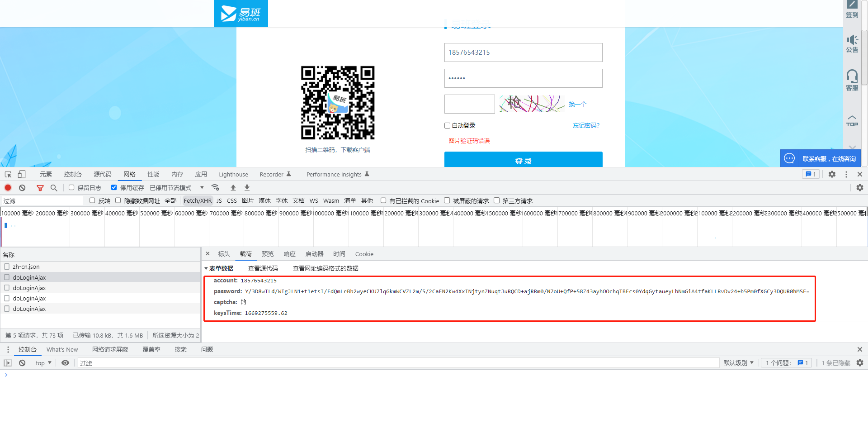868x424 pixels.
Task: Toggle 第三方请求 checkbox
Action: [496, 200]
